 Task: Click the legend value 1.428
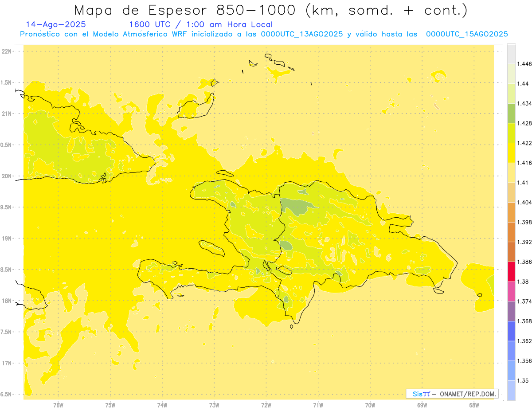(x=524, y=123)
